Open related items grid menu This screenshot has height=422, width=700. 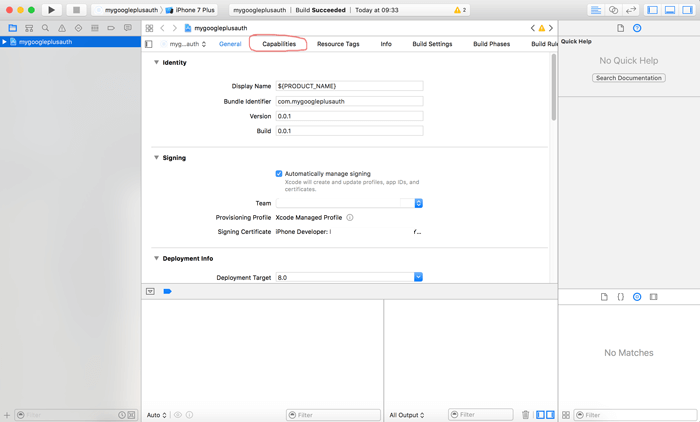tap(150, 28)
